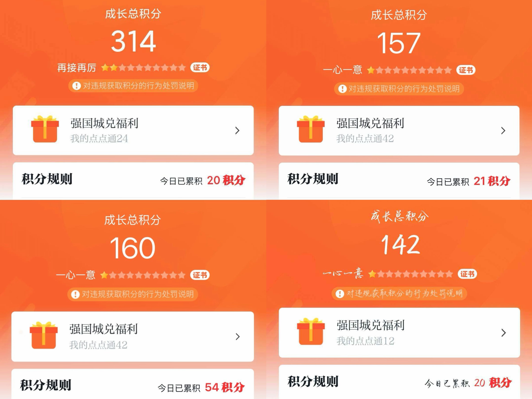
Task: Expand 强国城兑福利 chevron in the 160 panel
Action: (238, 337)
